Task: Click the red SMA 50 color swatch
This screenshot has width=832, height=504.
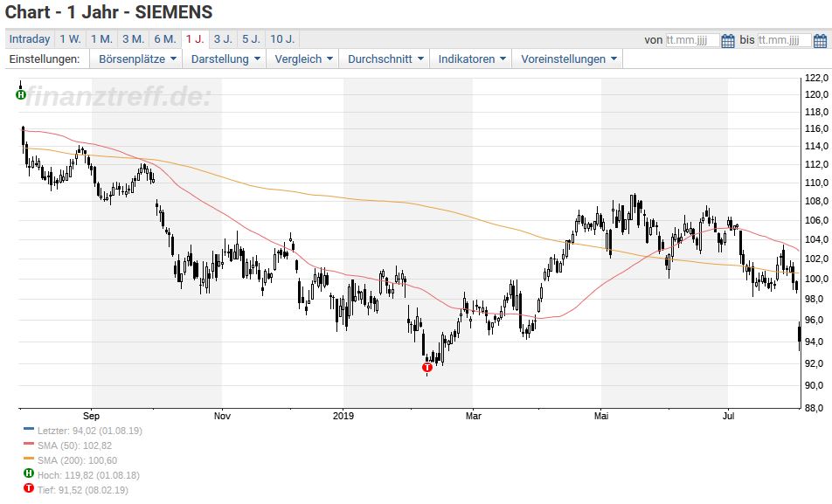Action: (x=29, y=444)
